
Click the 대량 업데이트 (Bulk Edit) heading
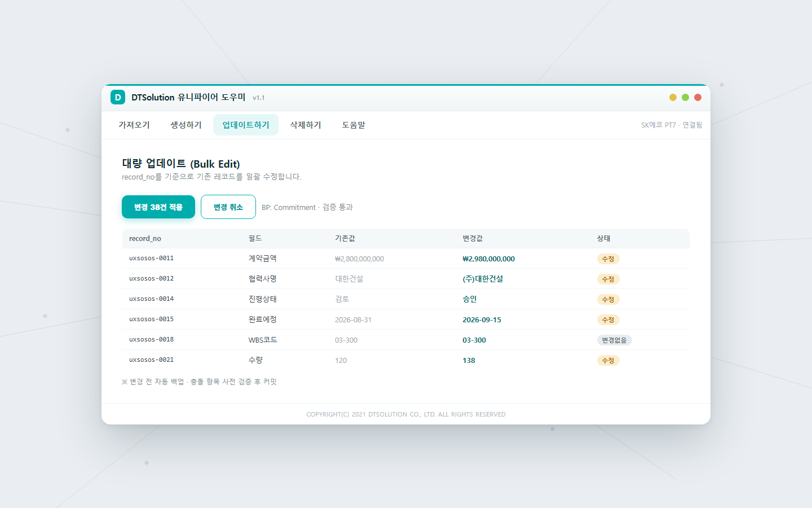coord(181,164)
